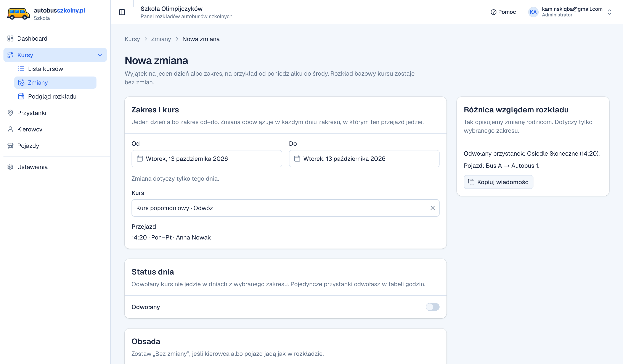This screenshot has height=364, width=623.
Task: Open Pojazdy section
Action: [55, 146]
